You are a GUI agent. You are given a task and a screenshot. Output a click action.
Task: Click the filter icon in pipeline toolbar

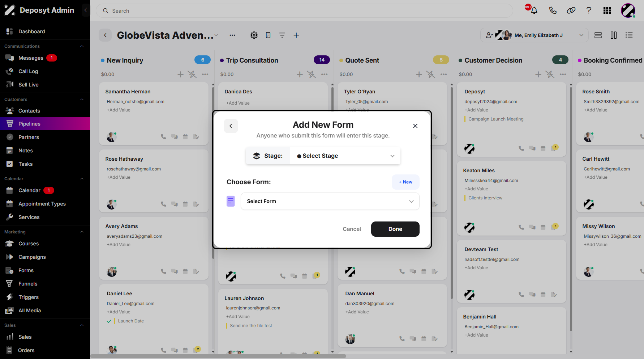pyautogui.click(x=282, y=35)
